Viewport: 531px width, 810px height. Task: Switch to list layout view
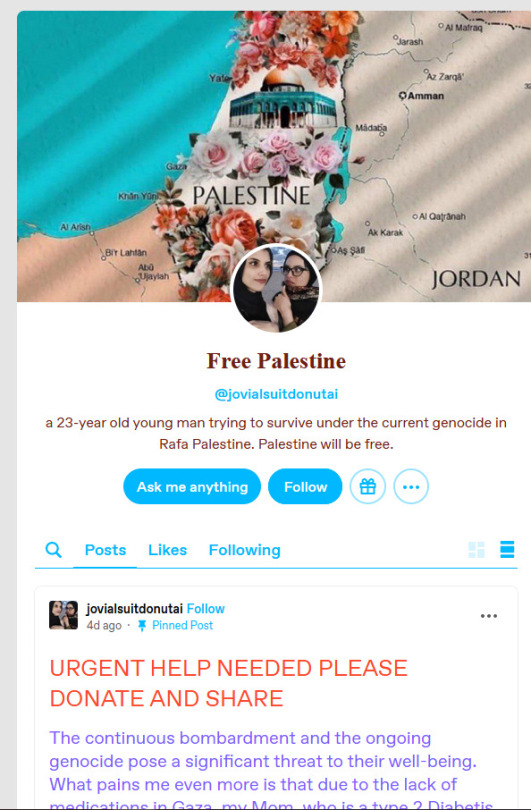tap(507, 550)
